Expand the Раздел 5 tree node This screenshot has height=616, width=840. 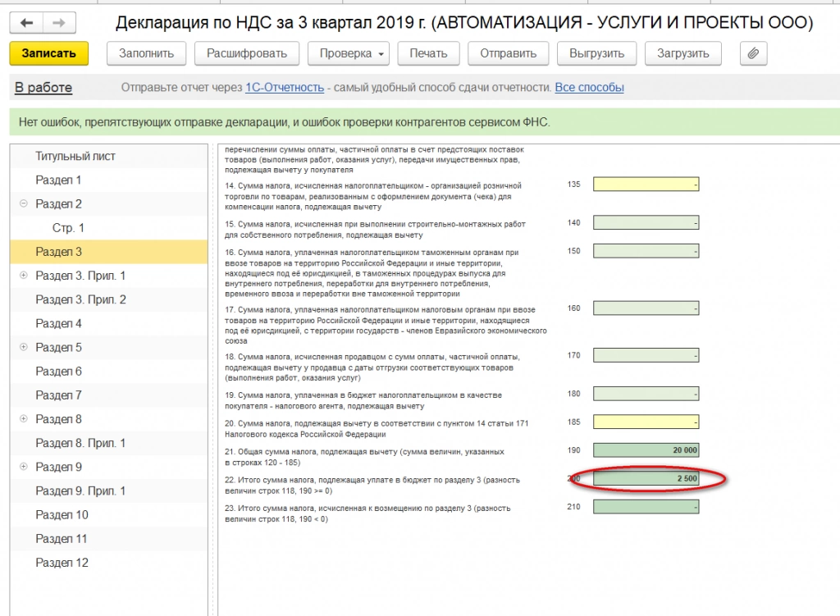pyautogui.click(x=24, y=347)
